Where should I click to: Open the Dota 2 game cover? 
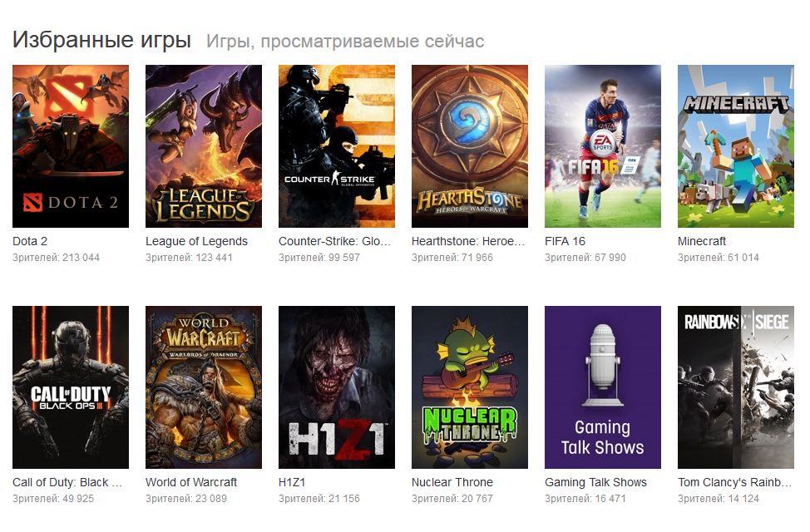[x=71, y=146]
